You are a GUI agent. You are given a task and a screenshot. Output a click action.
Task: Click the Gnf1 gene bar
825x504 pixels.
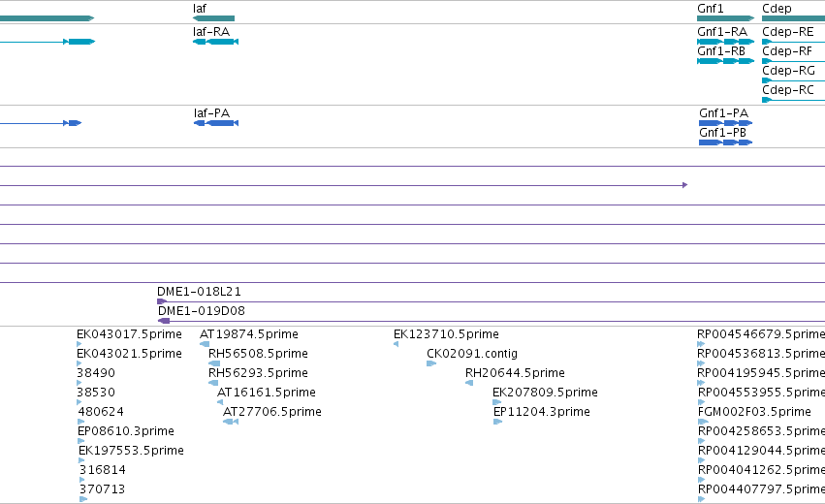click(725, 18)
